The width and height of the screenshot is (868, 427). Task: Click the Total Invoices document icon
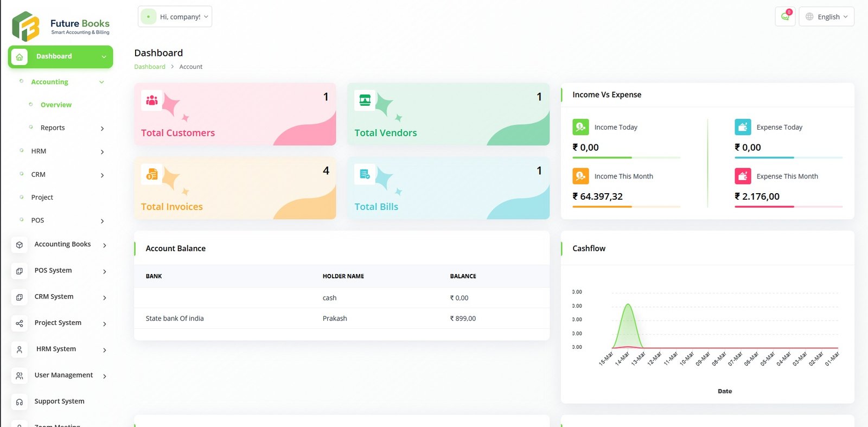click(152, 174)
